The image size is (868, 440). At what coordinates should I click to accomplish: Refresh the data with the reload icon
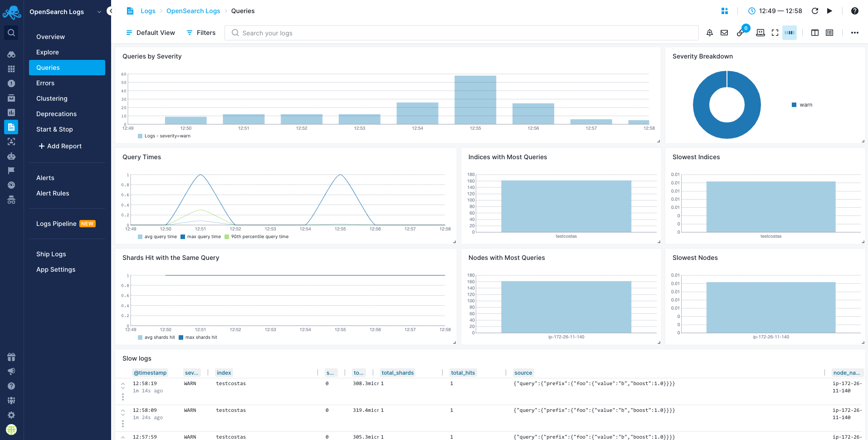pyautogui.click(x=815, y=11)
